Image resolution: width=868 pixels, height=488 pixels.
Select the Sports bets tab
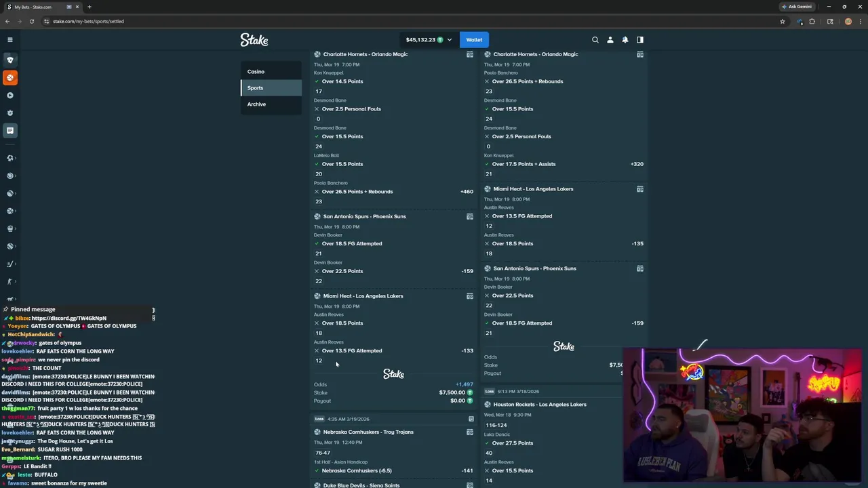(x=271, y=87)
